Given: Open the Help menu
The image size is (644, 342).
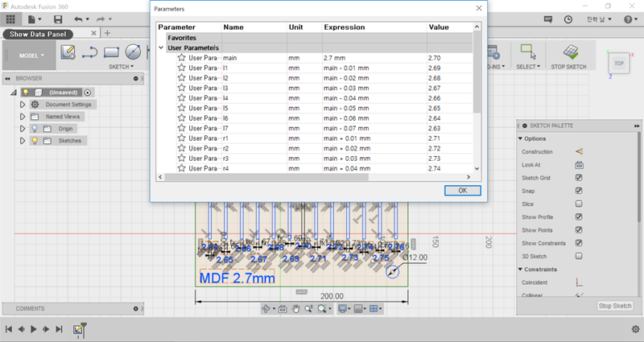Looking at the screenshot, I should [630, 19].
